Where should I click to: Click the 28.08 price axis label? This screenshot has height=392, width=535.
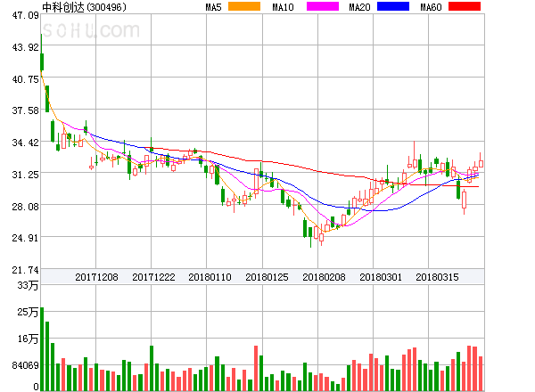tap(26, 206)
